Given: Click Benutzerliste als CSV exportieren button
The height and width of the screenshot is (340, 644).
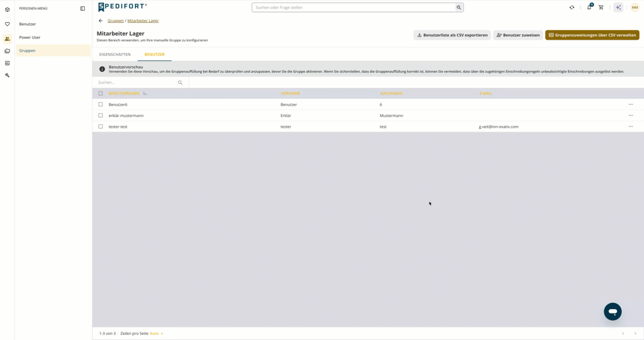Looking at the screenshot, I should point(452,35).
